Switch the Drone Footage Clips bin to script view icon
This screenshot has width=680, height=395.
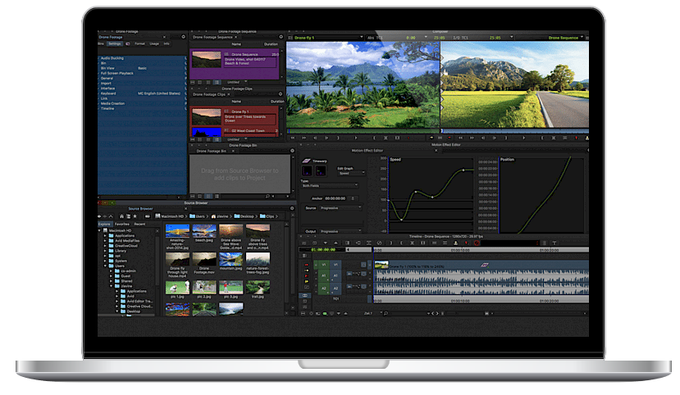click(x=217, y=140)
